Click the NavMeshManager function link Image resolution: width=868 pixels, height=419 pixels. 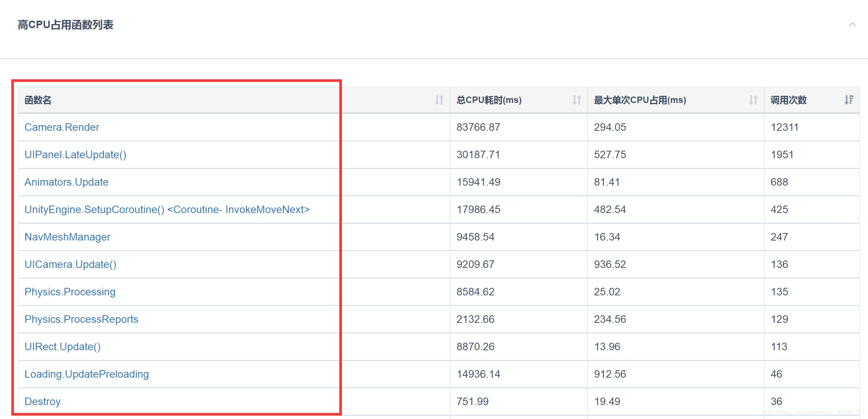click(x=68, y=237)
